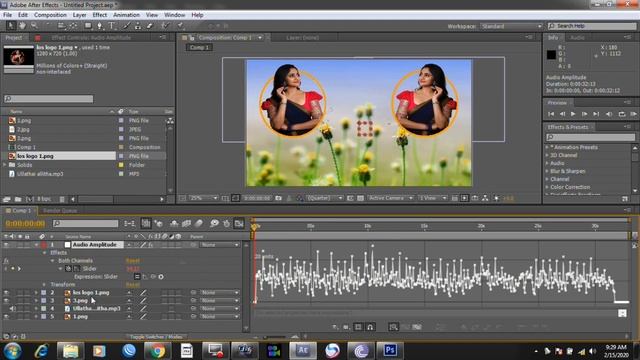Click the Draft 3D icon in timeline
This screenshot has width=640, height=360.
(158, 223)
